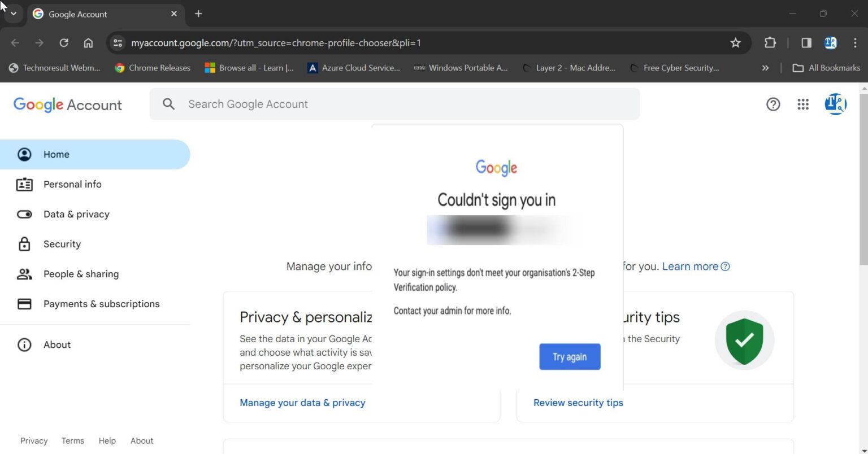Open Browse all - Learn bookmark
The width and height of the screenshot is (868, 454).
pos(249,68)
